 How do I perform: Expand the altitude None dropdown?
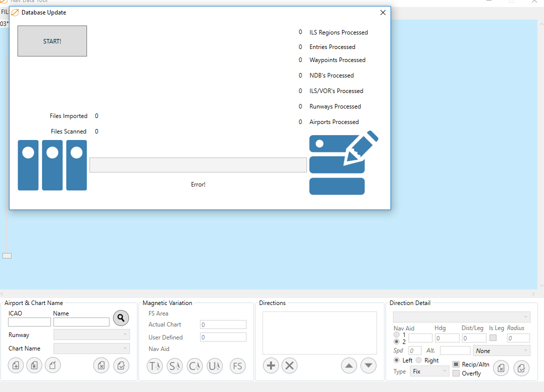[501, 351]
